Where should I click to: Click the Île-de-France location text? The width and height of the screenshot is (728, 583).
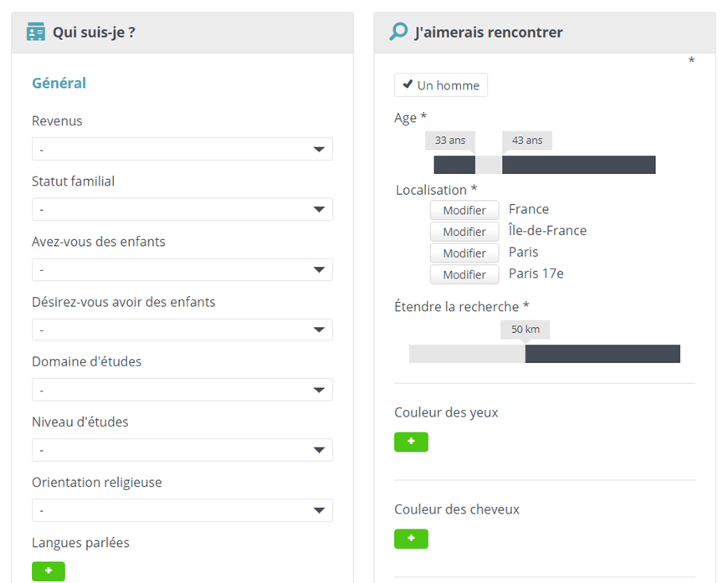[548, 230]
